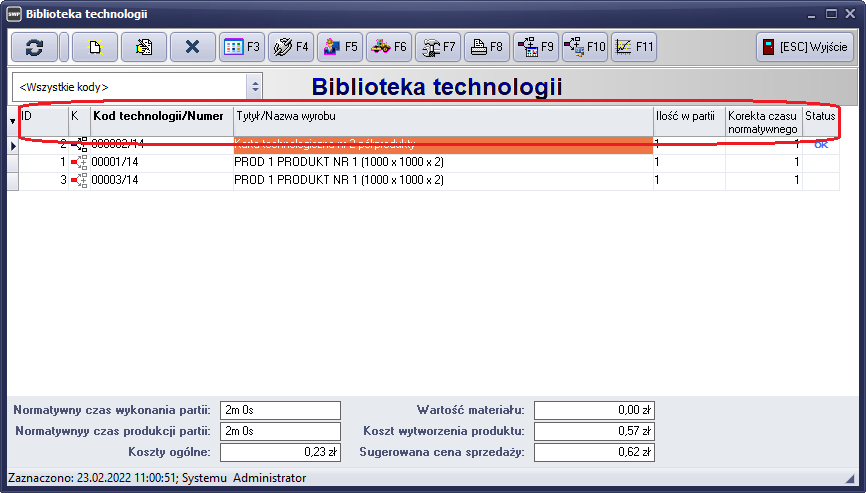The image size is (866, 493).
Task: Sort by Kod technologii/Numer column header
Action: (158, 117)
